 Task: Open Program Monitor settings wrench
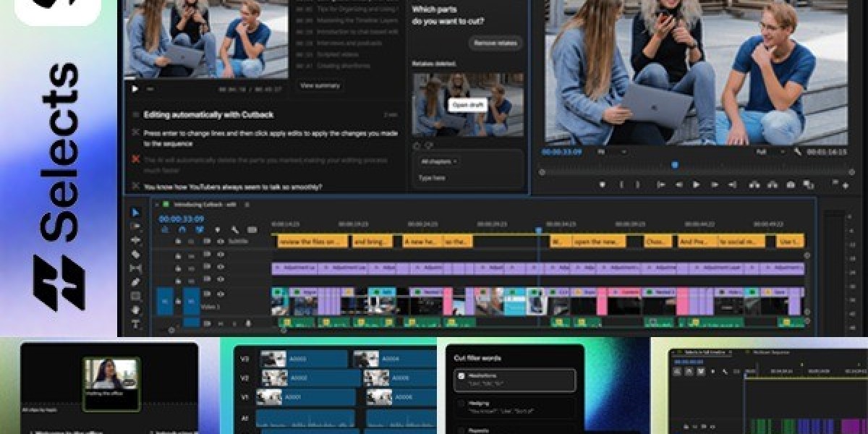click(x=798, y=153)
